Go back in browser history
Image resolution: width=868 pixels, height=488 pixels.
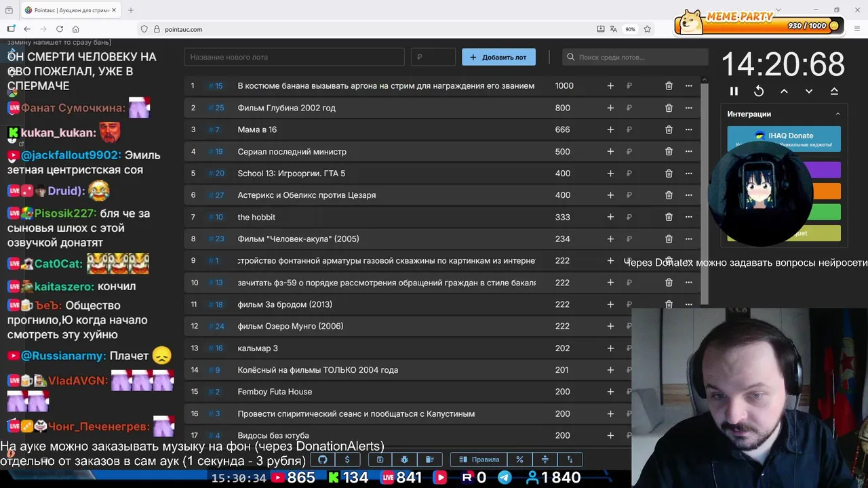point(27,29)
